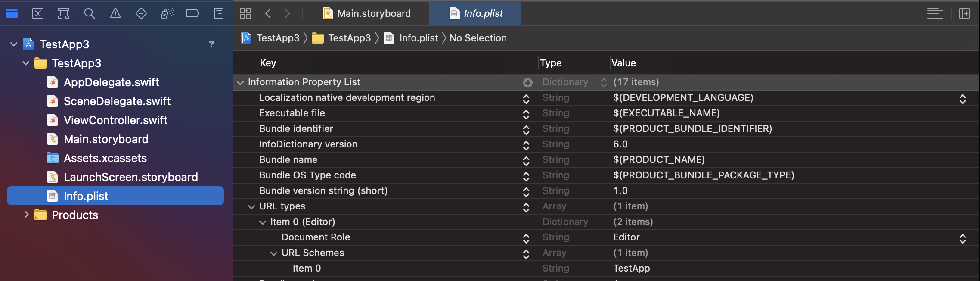The image size is (980, 281).
Task: Click the Bundle name key stepper
Action: coord(526,161)
